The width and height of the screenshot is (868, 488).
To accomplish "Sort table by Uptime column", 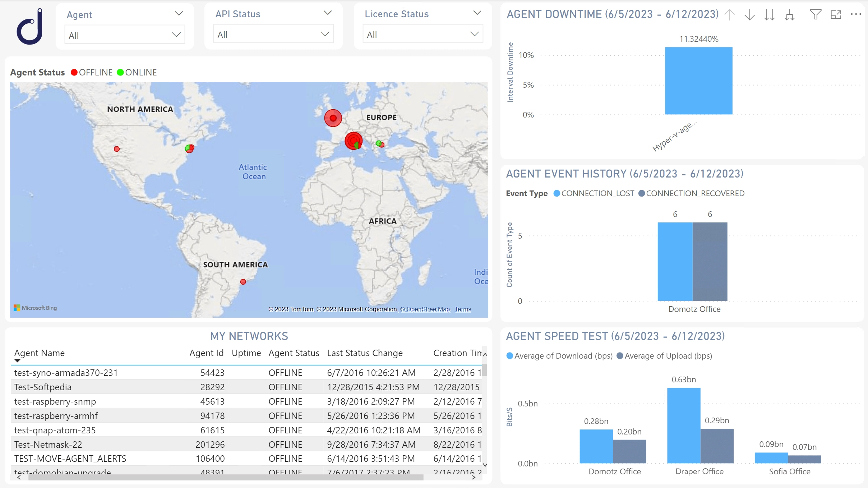I will coord(246,353).
